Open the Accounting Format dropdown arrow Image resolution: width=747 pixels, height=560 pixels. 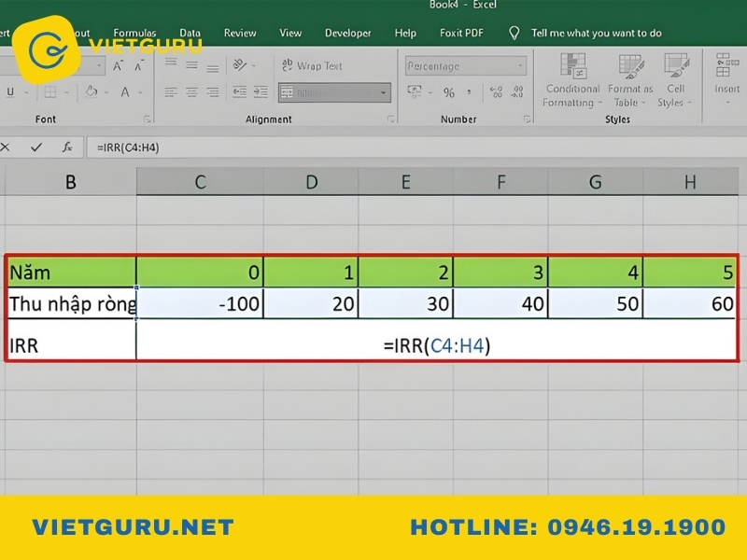click(x=430, y=92)
